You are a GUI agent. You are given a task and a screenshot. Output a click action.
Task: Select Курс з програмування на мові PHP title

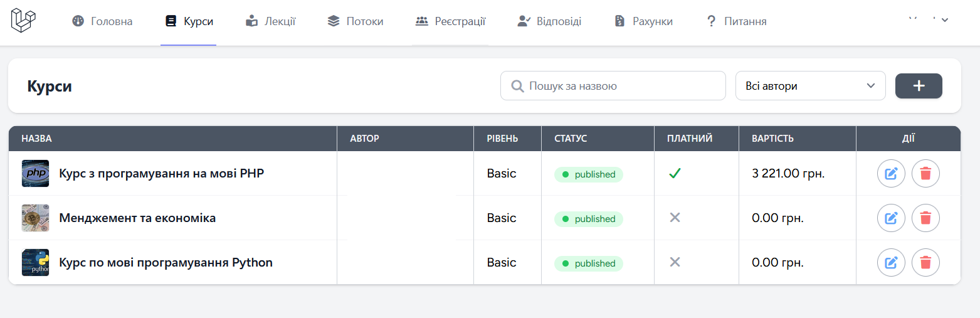(x=161, y=173)
